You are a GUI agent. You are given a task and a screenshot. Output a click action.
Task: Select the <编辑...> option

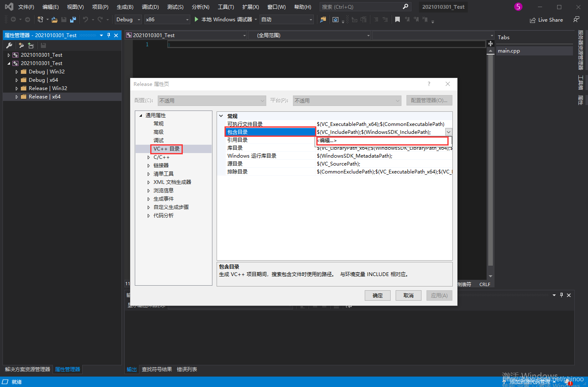click(x=382, y=141)
